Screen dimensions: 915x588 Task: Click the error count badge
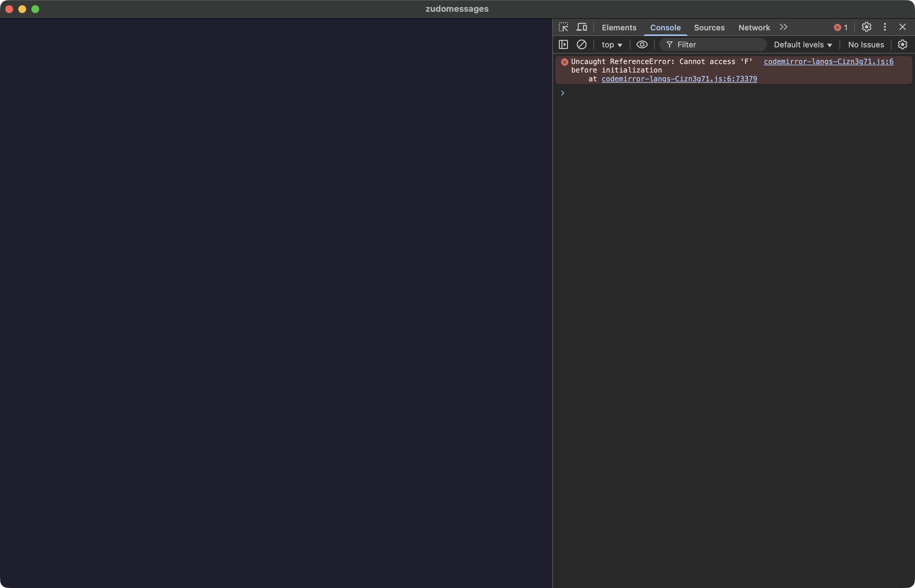(841, 27)
